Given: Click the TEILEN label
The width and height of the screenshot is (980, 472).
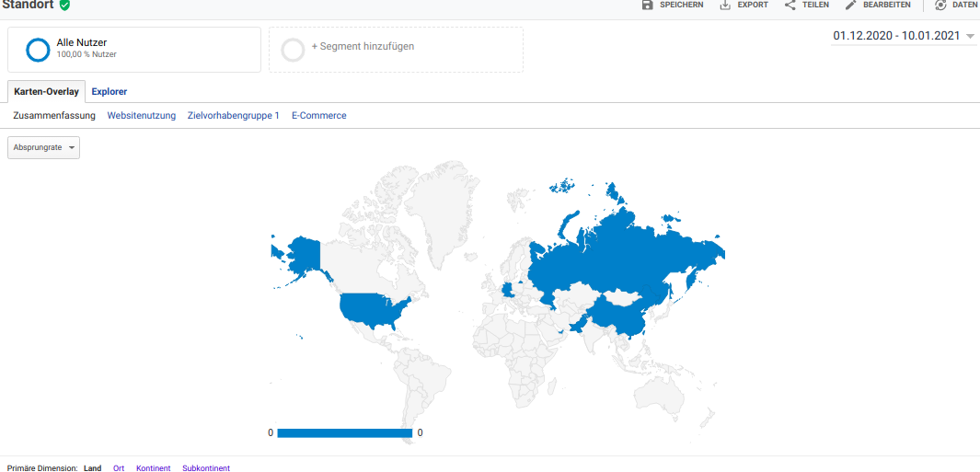Looking at the screenshot, I should (x=815, y=5).
